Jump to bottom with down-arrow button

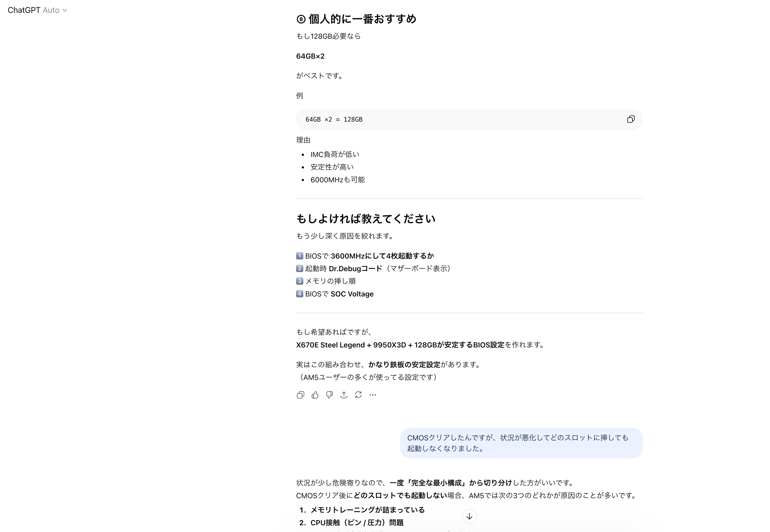[x=469, y=516]
